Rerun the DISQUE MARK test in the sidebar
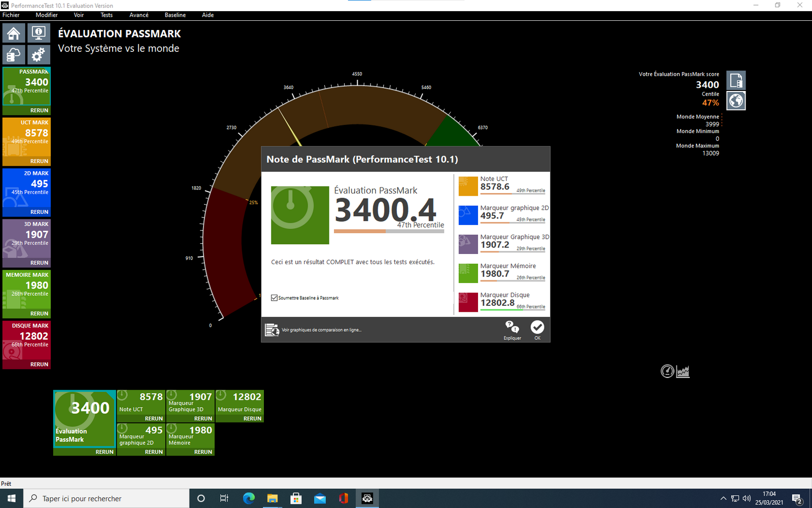This screenshot has width=812, height=508. [39, 364]
